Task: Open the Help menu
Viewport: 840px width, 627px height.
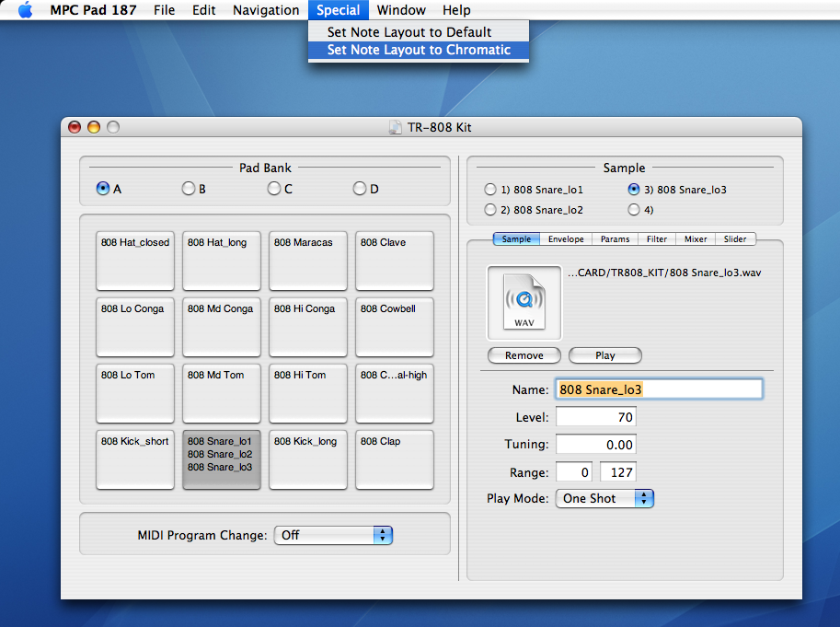Action: point(456,9)
